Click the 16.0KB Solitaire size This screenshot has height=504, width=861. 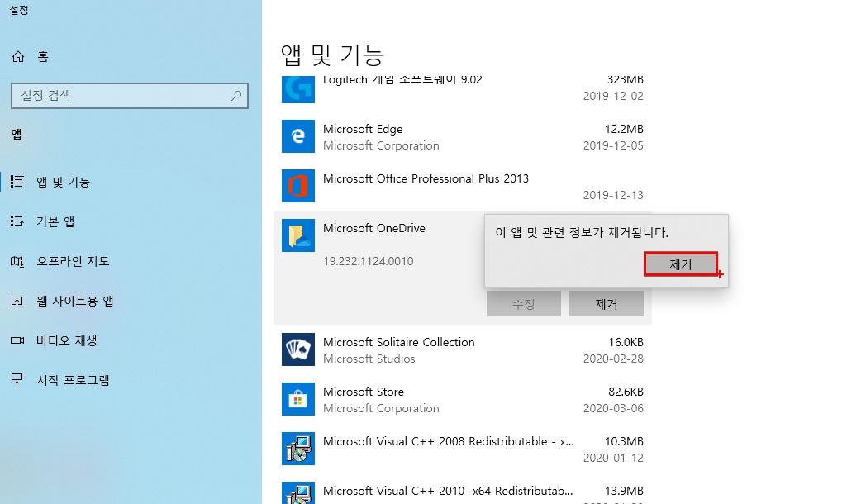626,342
